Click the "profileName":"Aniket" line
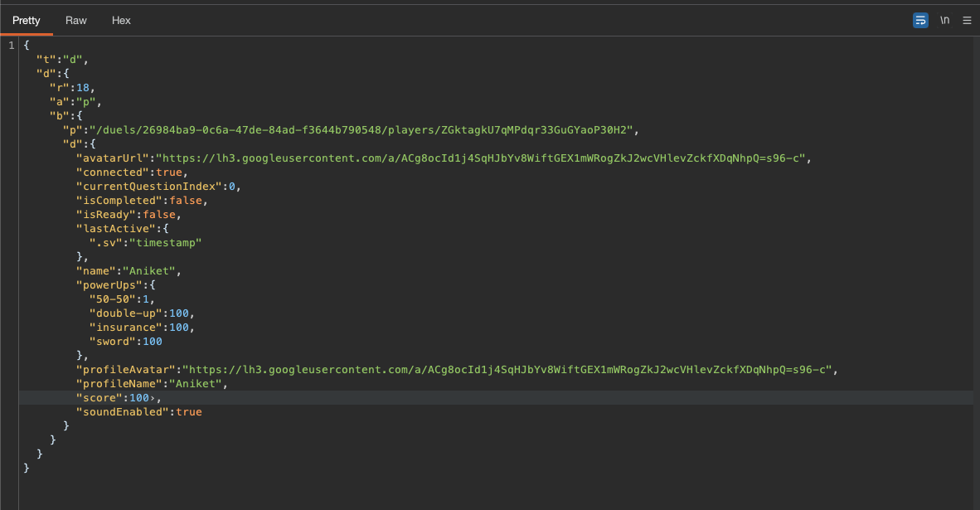 (x=152, y=384)
